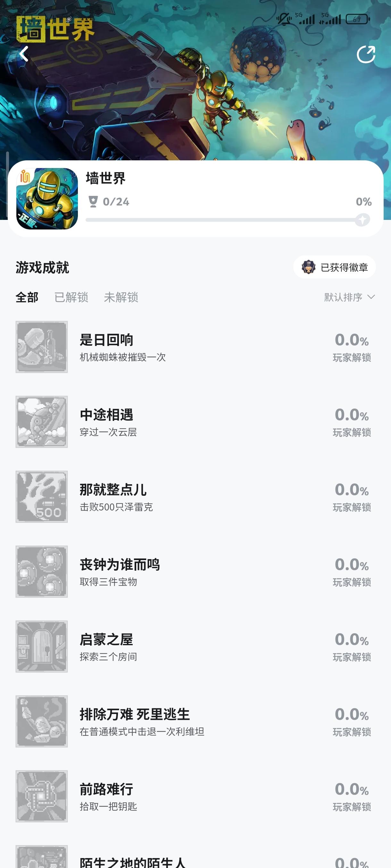This screenshot has height=868, width=391.
Task: Select the 全部 tab
Action: (27, 297)
